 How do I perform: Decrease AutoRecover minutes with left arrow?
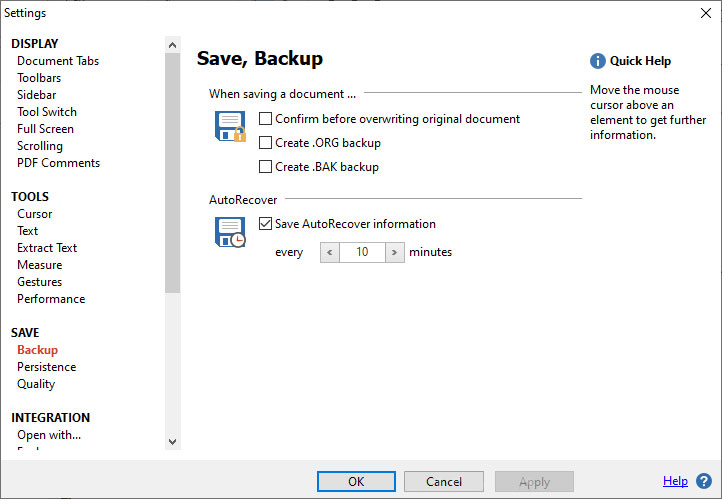[330, 252]
